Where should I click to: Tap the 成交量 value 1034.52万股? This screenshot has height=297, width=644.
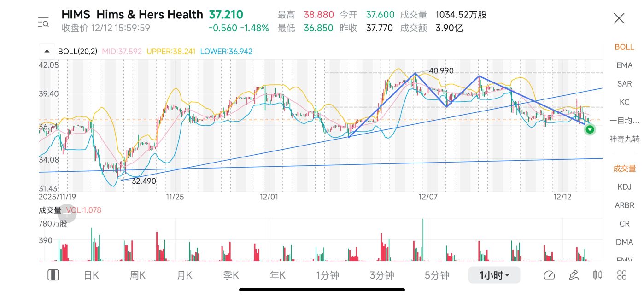461,15
